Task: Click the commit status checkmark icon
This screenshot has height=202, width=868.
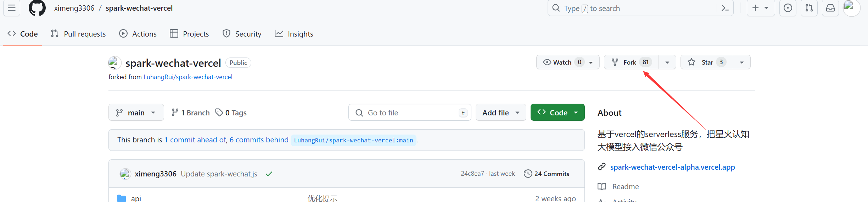Action: pos(269,174)
